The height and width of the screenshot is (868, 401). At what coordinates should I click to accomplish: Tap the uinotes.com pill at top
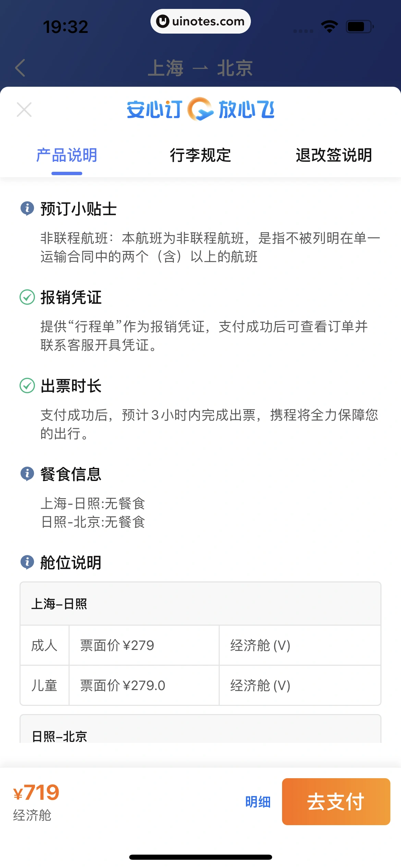point(200,21)
